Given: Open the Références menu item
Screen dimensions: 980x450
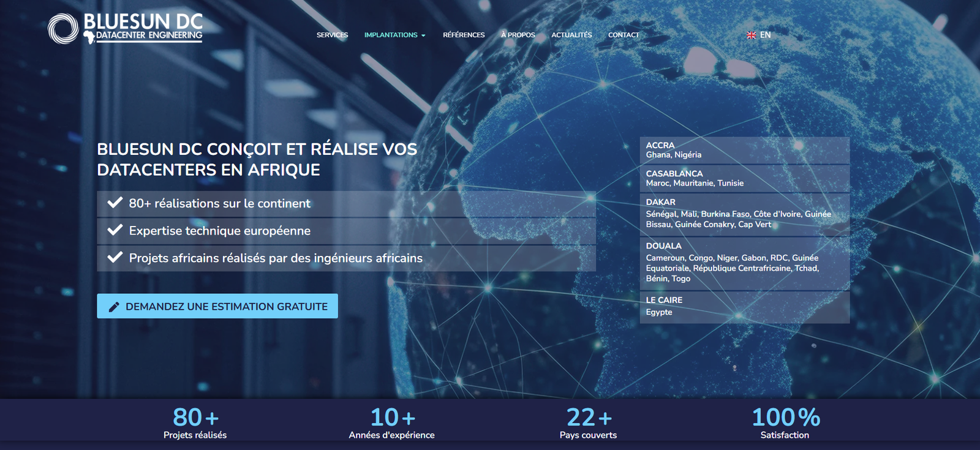Looking at the screenshot, I should (464, 35).
